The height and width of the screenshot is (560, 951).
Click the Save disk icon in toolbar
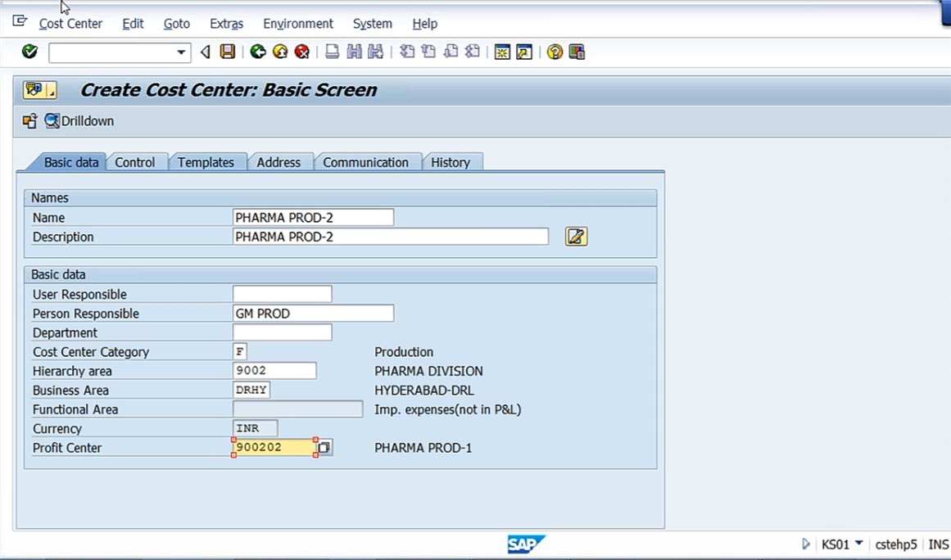(228, 52)
